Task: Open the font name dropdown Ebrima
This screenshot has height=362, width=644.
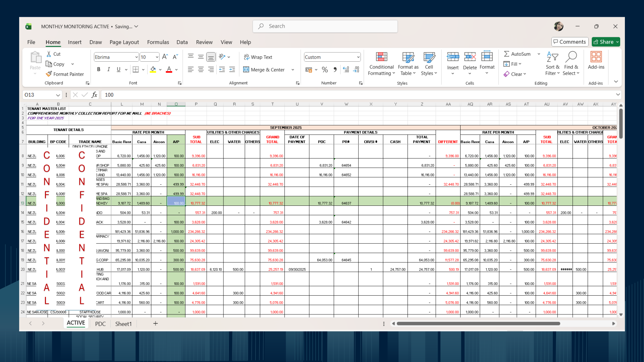Action: (136, 57)
